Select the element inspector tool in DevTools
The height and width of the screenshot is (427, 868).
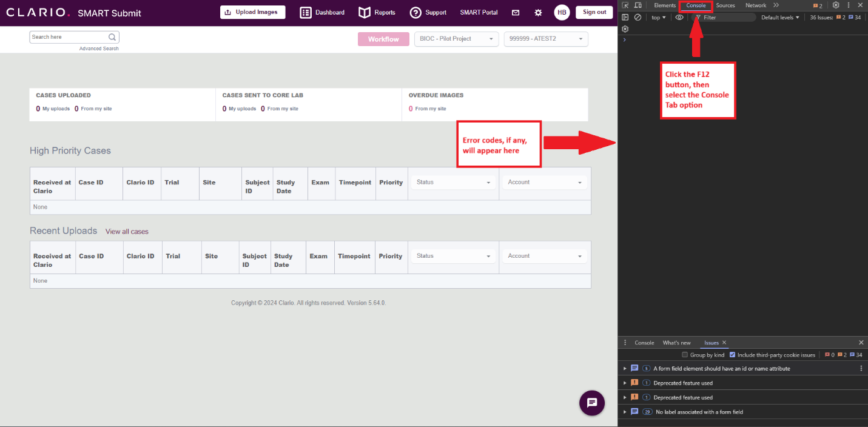[625, 5]
